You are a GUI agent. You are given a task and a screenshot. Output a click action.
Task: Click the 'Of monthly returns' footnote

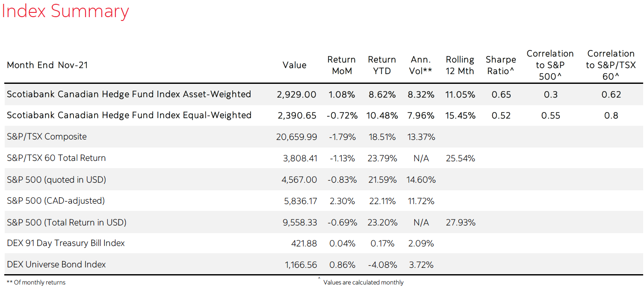pos(36,283)
